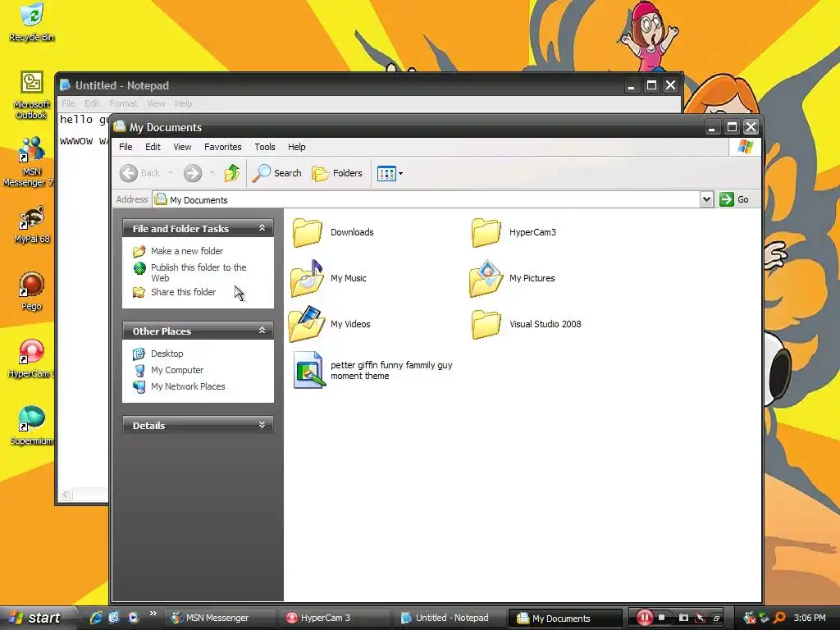The image size is (840, 630).
Task: Select the My Music folder icon
Action: pos(307,278)
